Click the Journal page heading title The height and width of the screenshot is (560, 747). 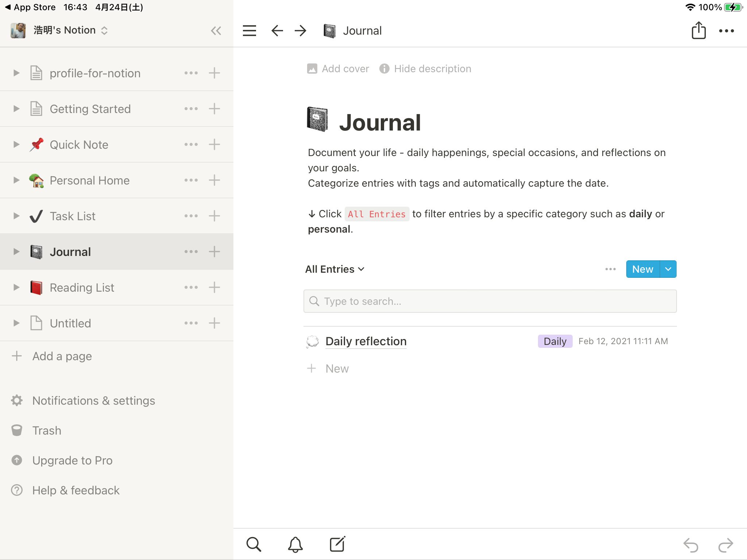380,122
